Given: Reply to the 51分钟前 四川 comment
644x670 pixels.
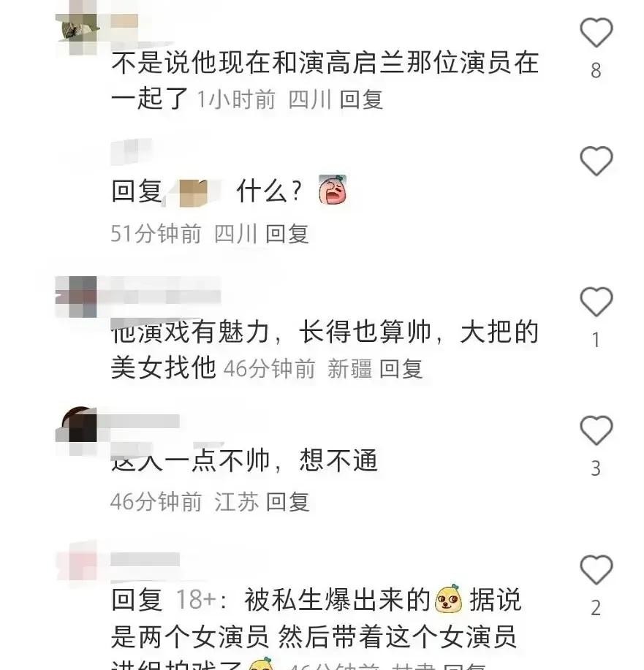Looking at the screenshot, I should click(x=287, y=234).
